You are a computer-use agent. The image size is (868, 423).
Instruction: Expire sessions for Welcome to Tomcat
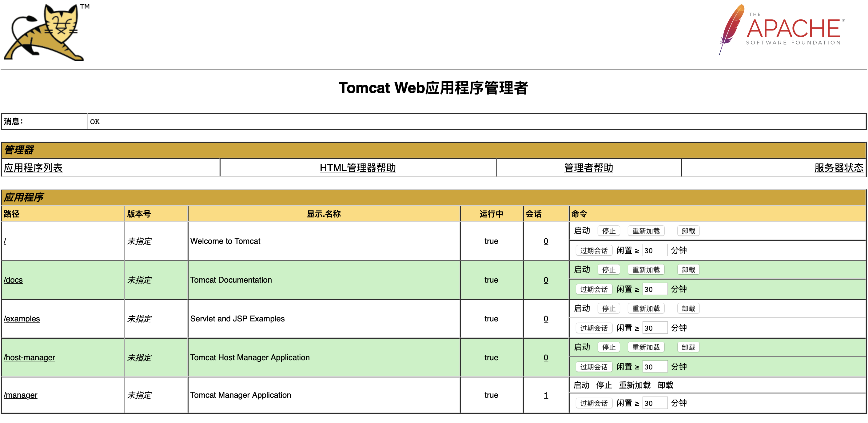[594, 251]
